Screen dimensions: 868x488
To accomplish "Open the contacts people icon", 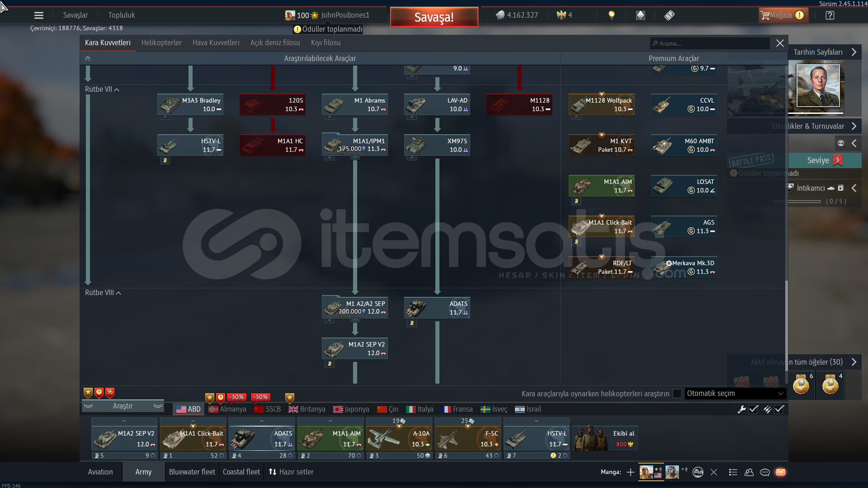I will 749,472.
